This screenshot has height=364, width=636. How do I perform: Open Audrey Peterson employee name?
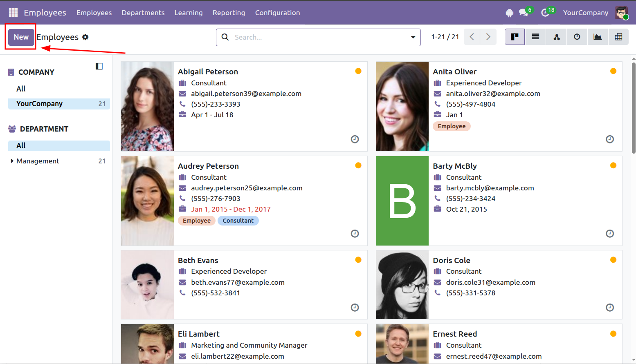[x=208, y=166]
